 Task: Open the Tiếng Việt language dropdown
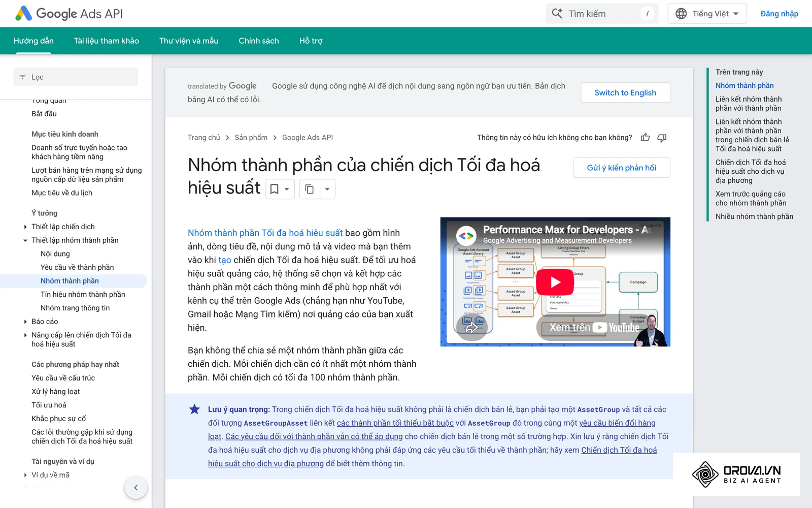[707, 14]
